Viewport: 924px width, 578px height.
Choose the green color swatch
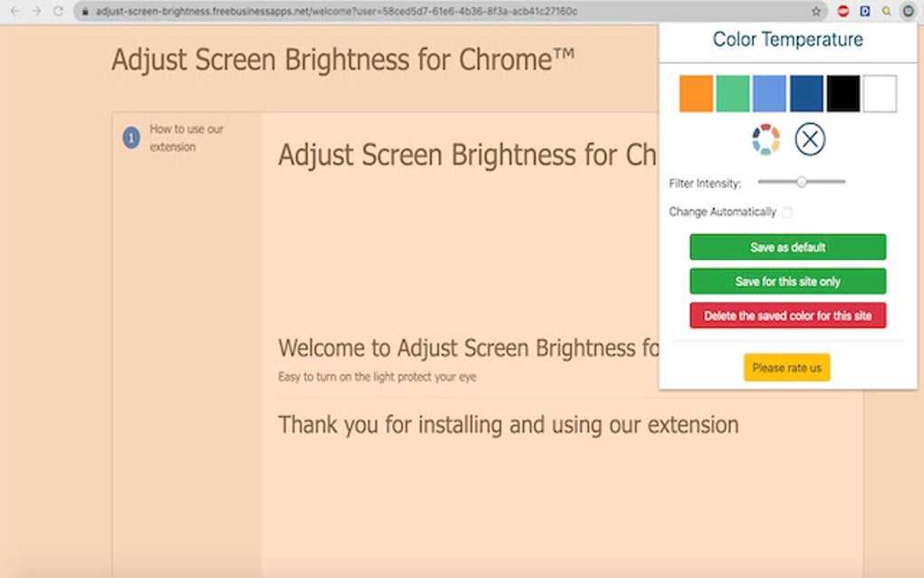733,93
